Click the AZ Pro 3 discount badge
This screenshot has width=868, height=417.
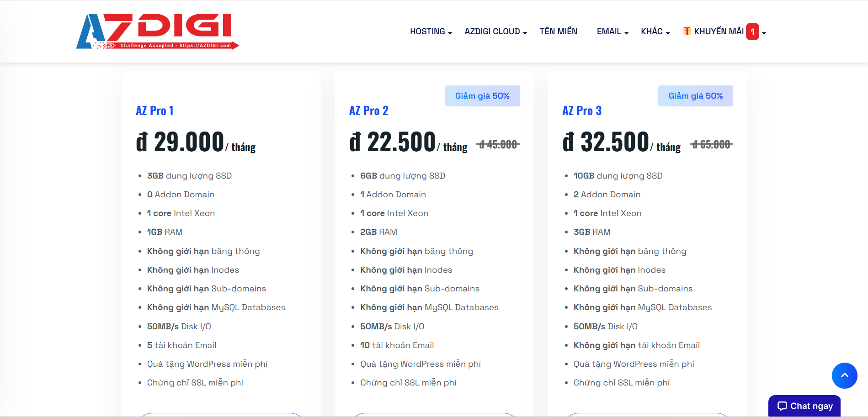pyautogui.click(x=695, y=96)
